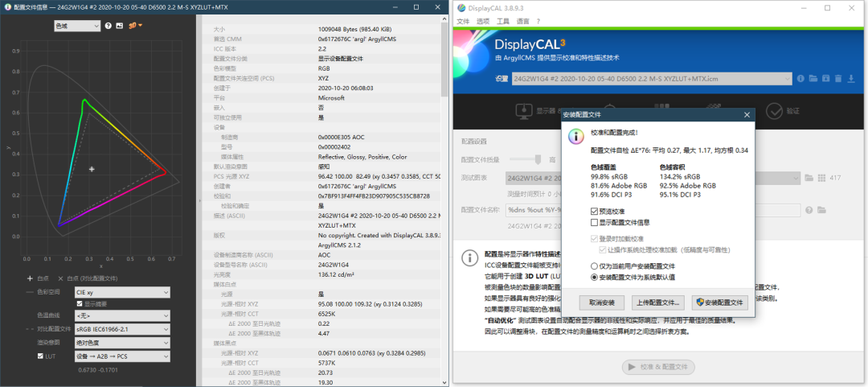This screenshot has width=868, height=387.
Task: Click the 登录时加载校准 checkbox
Action: 595,238
